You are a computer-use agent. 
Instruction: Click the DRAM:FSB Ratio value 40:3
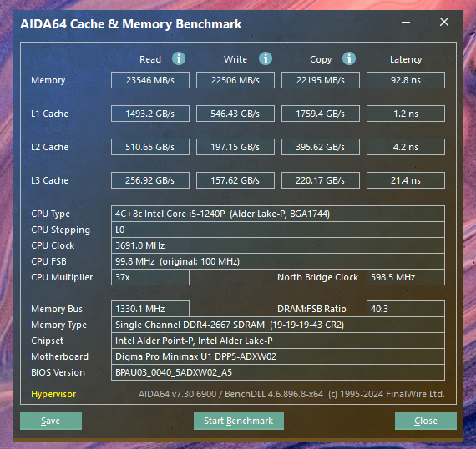click(x=406, y=309)
